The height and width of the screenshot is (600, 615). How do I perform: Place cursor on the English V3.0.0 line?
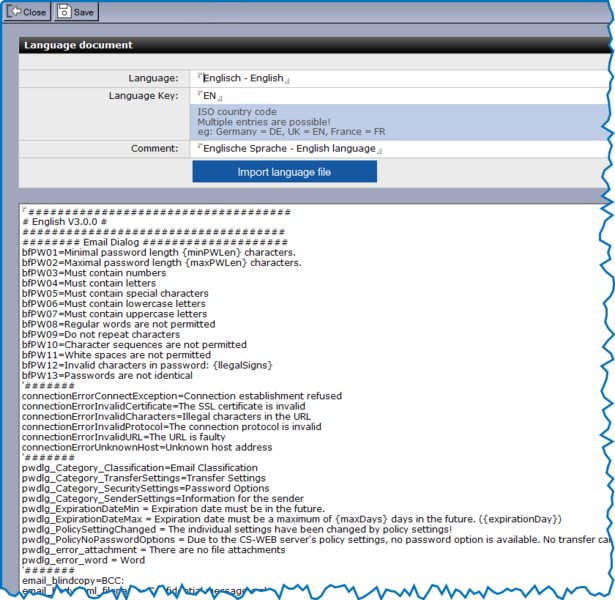coord(71,222)
